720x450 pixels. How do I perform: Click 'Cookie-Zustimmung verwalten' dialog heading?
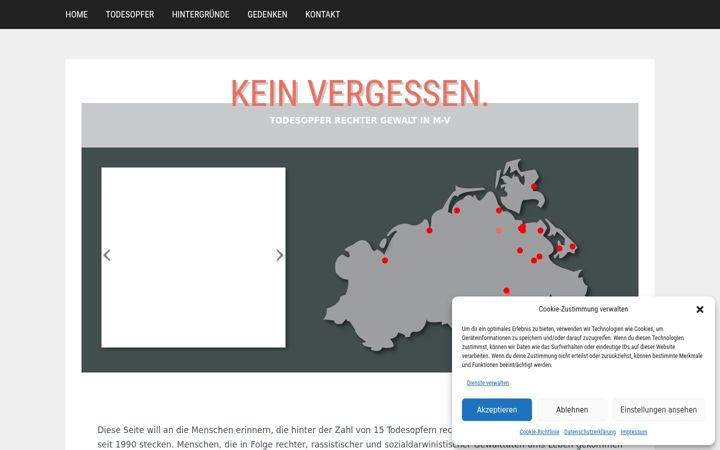click(583, 309)
